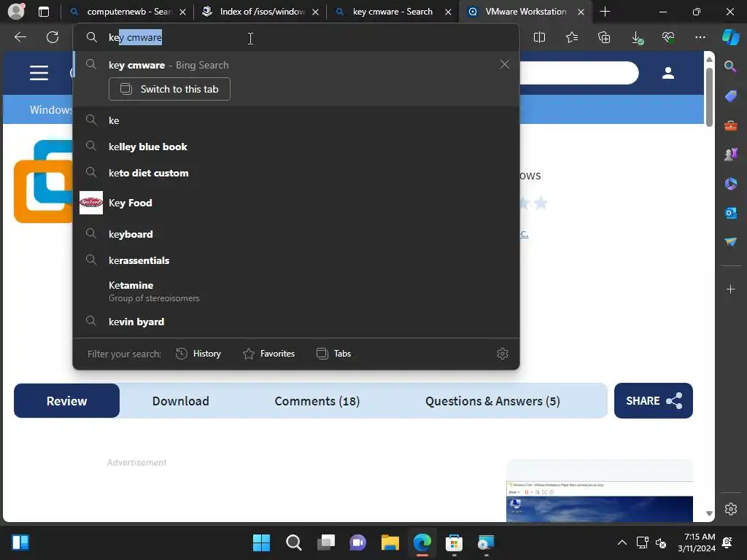The image size is (747, 560).
Task: Open the Widgets panel icon
Action: [20, 542]
